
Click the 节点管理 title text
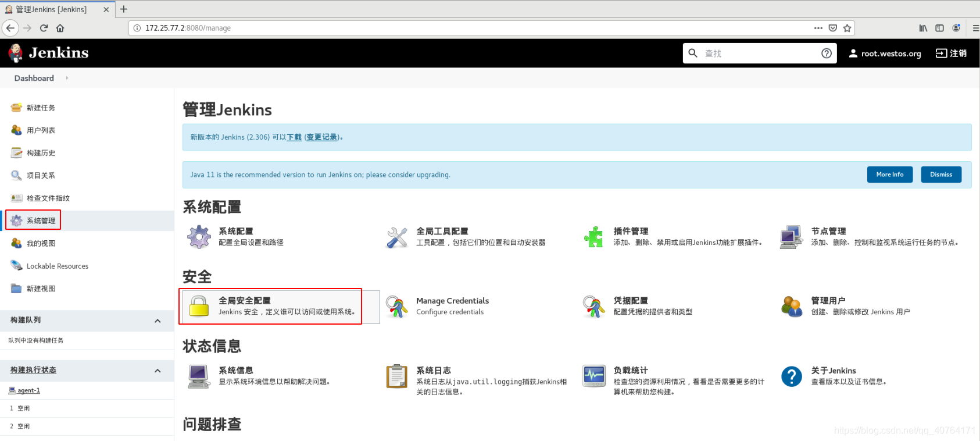coord(828,231)
